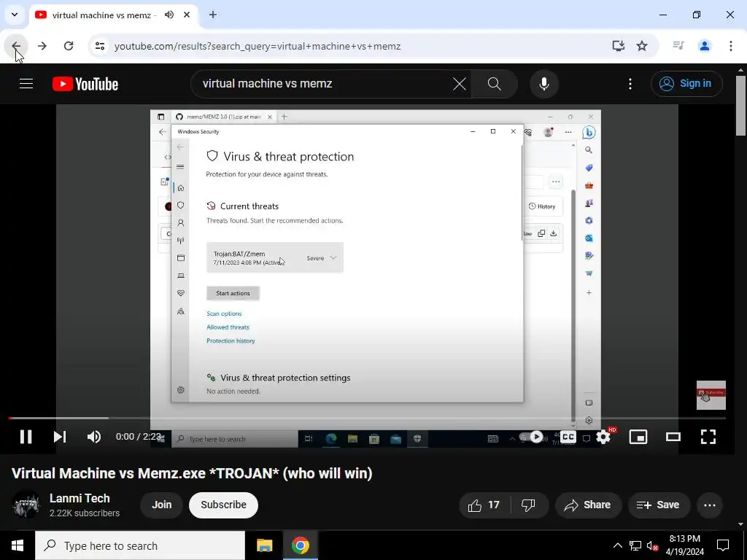Click the subscribe watermark in video corner

click(711, 394)
